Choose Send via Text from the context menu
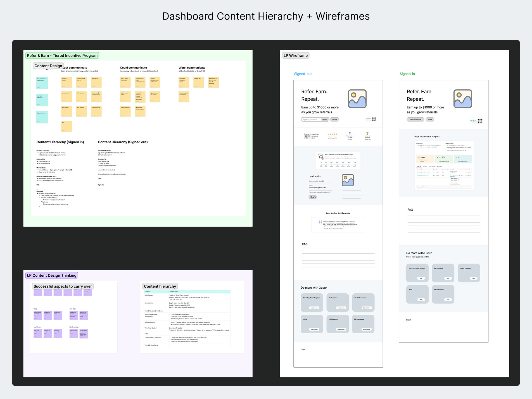This screenshot has height=399, width=532. (x=454, y=181)
